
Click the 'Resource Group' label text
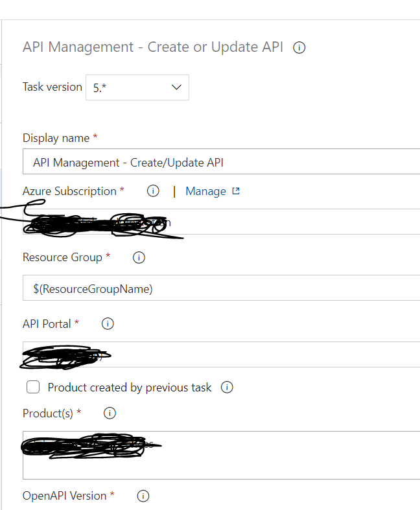coord(62,257)
